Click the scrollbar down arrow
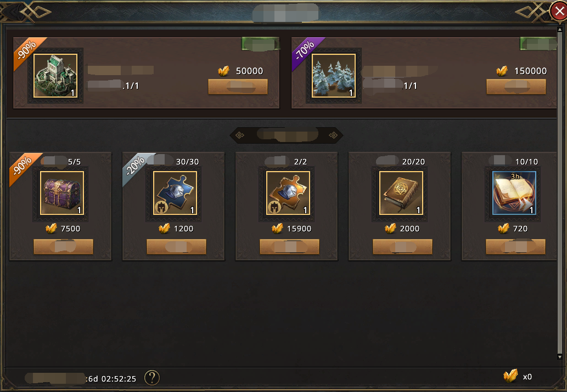This screenshot has width=567, height=392. pyautogui.click(x=560, y=357)
